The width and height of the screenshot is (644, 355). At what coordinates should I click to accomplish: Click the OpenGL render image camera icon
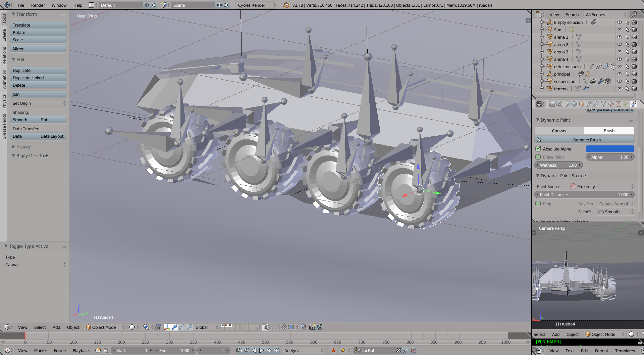coord(312,327)
